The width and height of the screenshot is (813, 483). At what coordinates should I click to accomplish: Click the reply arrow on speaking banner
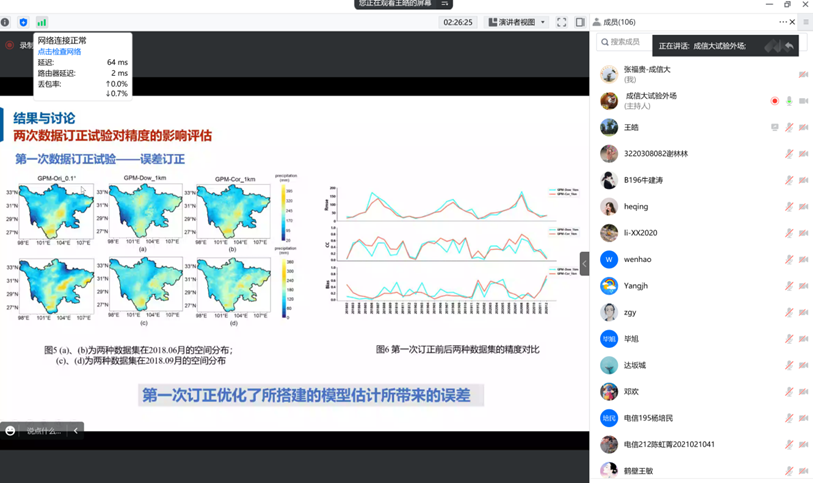tap(789, 46)
